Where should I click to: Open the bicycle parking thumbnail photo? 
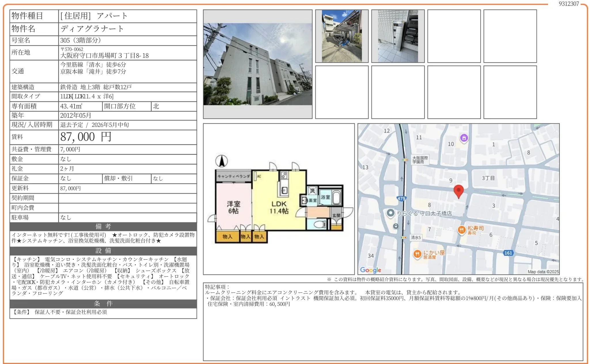[x=342, y=36]
